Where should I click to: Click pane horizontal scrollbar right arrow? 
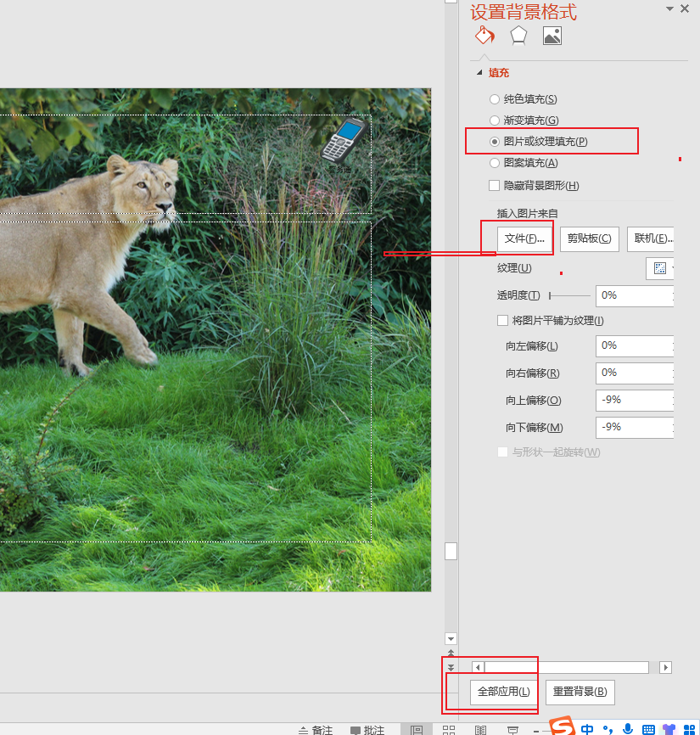point(665,667)
